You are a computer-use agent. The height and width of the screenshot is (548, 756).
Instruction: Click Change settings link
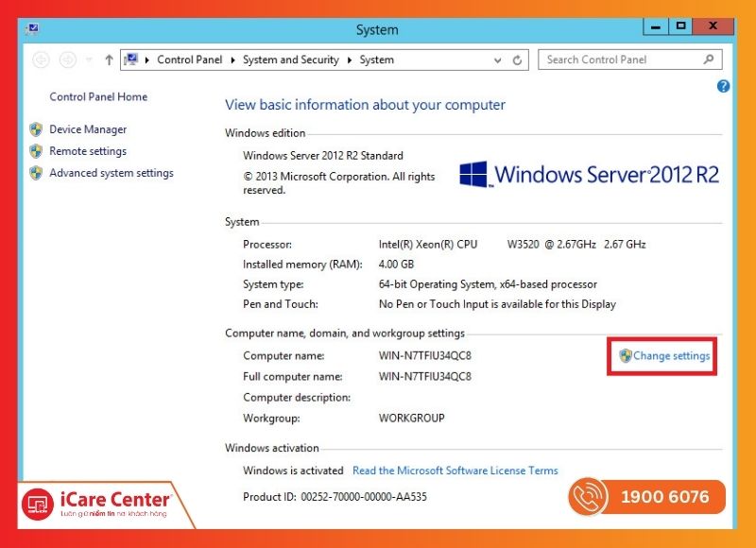671,355
